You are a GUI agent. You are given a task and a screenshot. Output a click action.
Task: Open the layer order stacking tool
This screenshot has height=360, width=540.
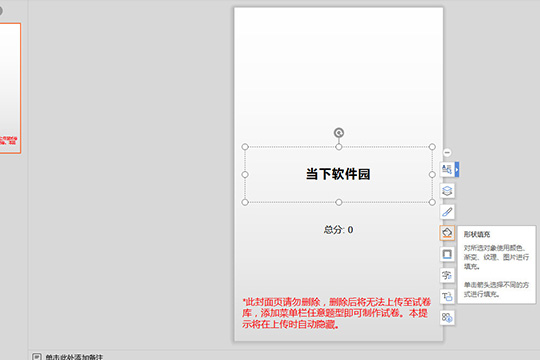(447, 191)
